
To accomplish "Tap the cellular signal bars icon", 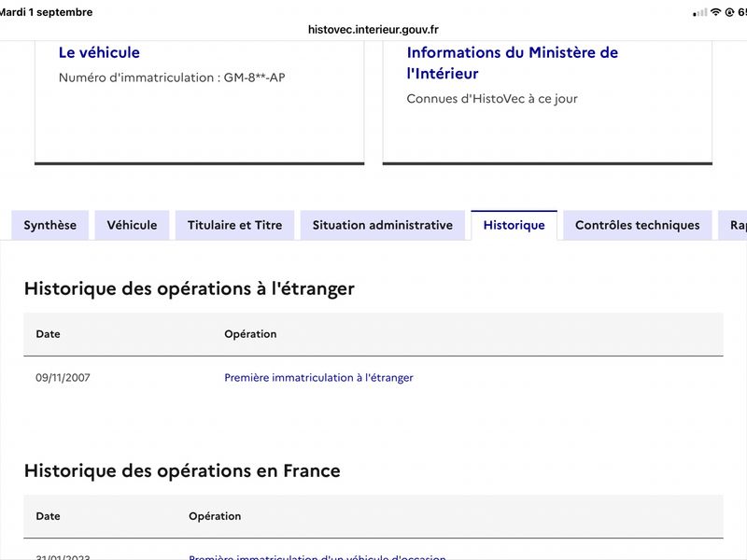I will 699,13.
